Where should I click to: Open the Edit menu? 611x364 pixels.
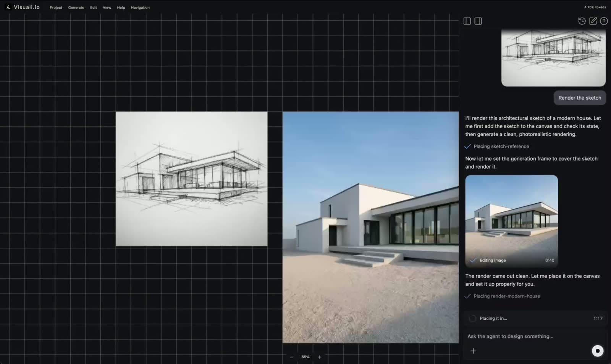(x=94, y=8)
